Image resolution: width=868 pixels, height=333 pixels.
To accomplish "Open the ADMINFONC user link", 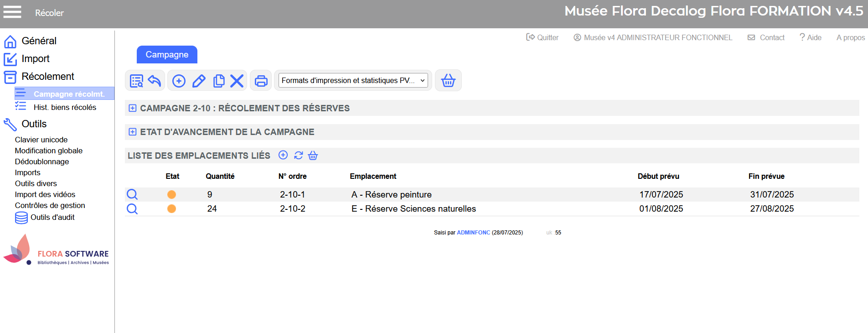I will [x=473, y=233].
